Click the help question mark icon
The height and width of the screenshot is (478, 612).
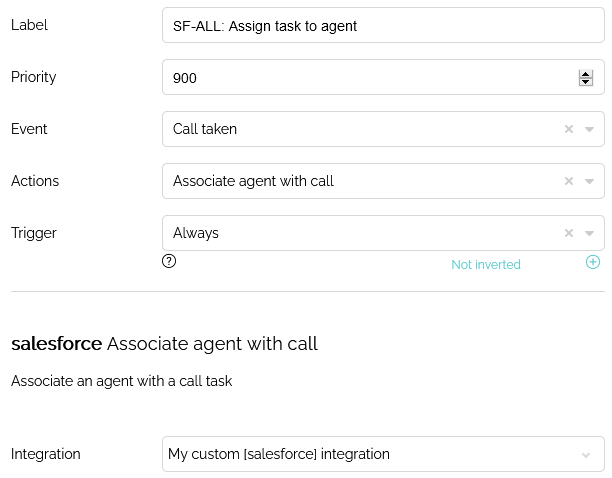(x=169, y=261)
